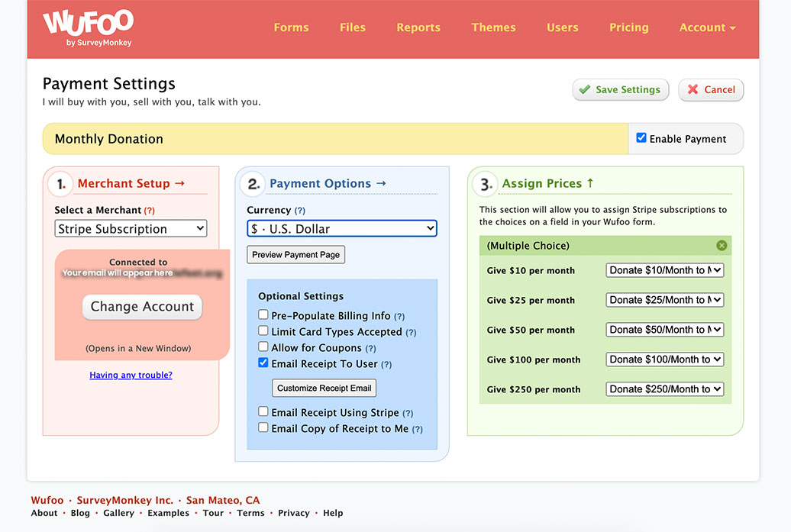
Task: Open the Tour footer link
Action: point(213,513)
